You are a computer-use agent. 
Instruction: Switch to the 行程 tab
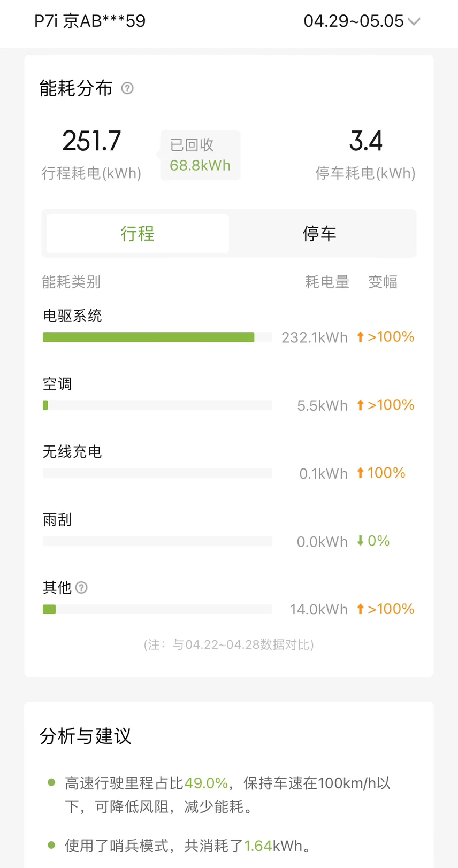click(138, 233)
